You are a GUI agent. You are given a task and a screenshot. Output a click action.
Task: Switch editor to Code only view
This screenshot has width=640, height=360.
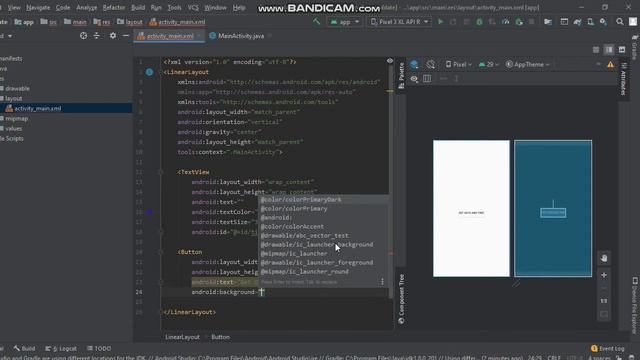596,50
